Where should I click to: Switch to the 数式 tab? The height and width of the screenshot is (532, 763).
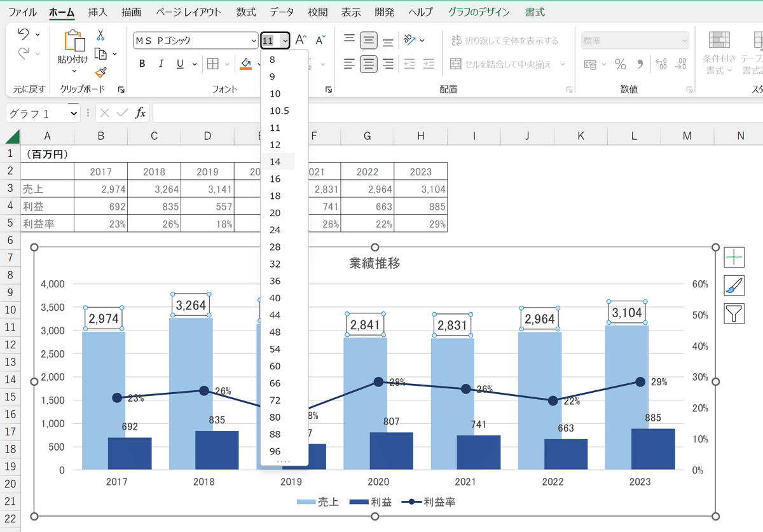[245, 12]
